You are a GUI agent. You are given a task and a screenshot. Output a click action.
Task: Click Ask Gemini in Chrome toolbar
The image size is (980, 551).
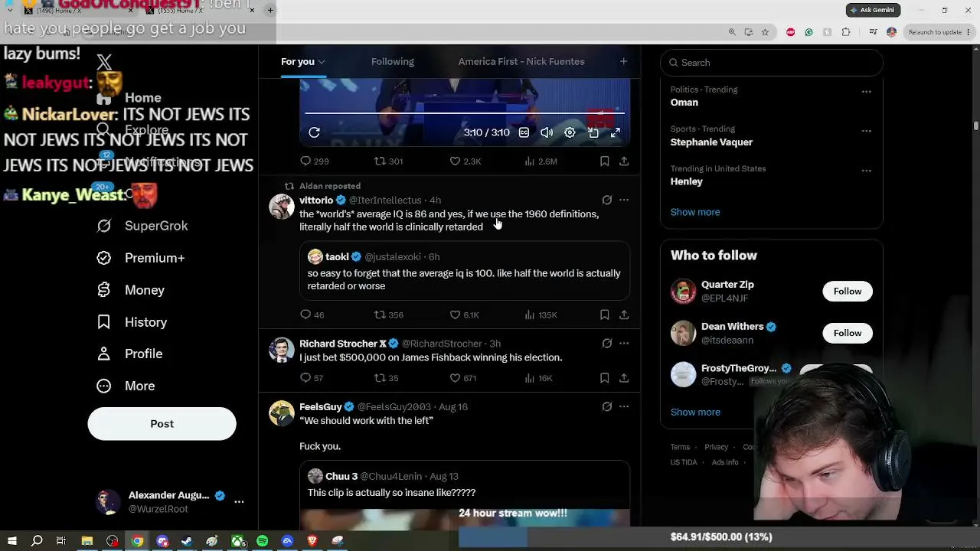(x=873, y=10)
